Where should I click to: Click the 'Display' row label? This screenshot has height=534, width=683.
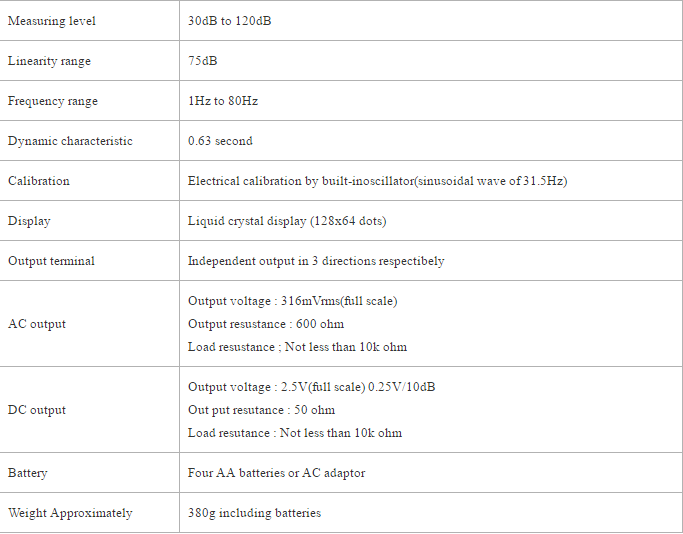[29, 221]
